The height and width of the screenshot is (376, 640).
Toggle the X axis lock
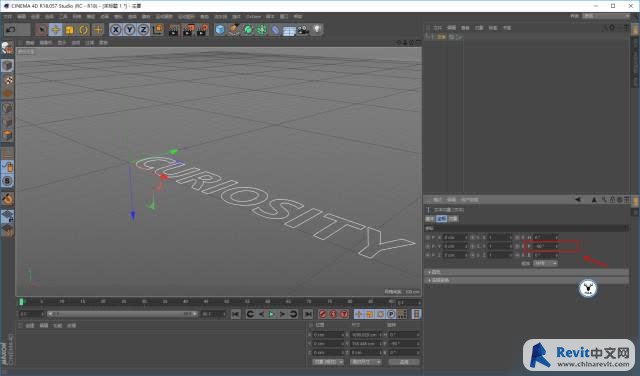point(116,29)
